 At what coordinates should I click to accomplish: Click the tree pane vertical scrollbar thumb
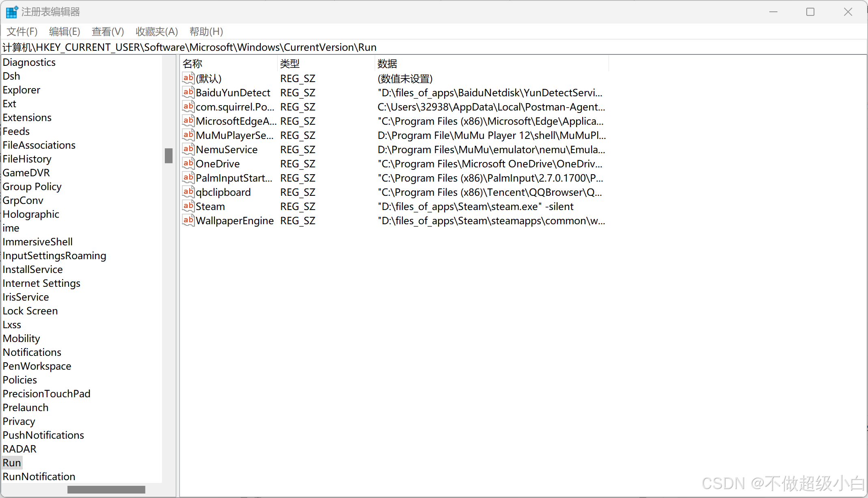tap(168, 156)
